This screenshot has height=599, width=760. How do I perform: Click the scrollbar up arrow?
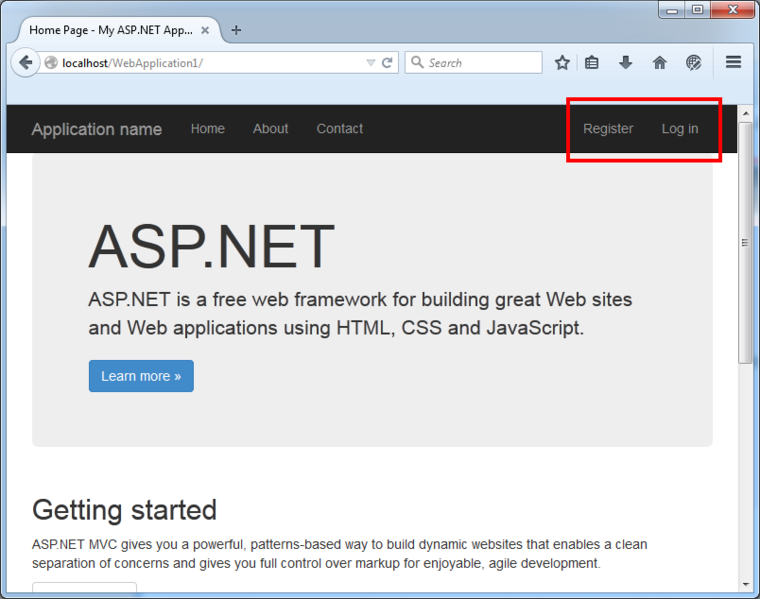coord(745,113)
